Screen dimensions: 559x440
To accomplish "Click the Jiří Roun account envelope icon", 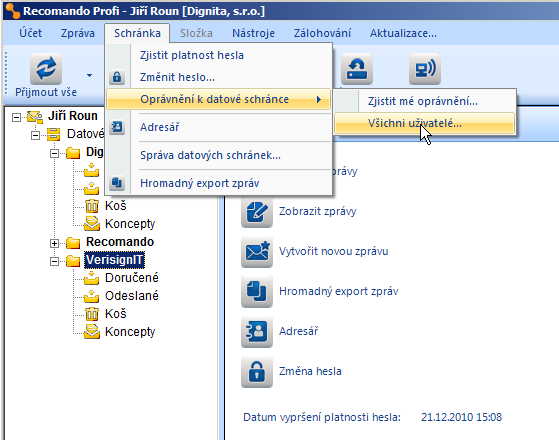I will [35, 117].
